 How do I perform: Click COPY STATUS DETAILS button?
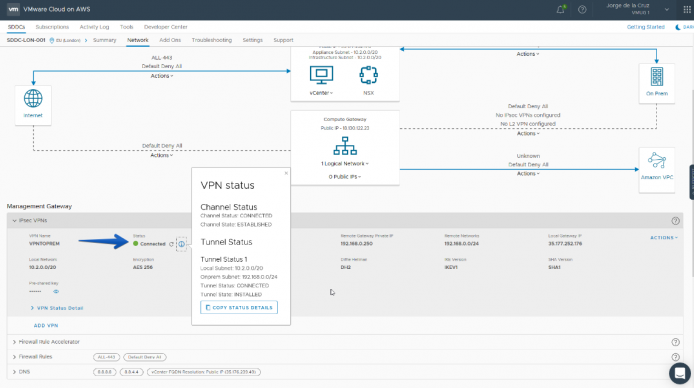click(x=239, y=307)
